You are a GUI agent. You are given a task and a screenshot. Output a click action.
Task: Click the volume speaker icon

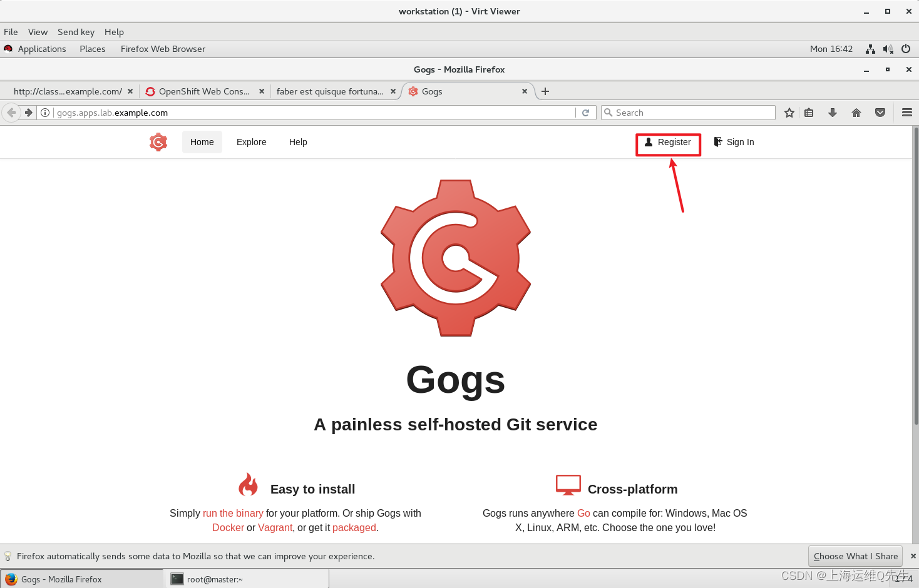click(x=888, y=49)
